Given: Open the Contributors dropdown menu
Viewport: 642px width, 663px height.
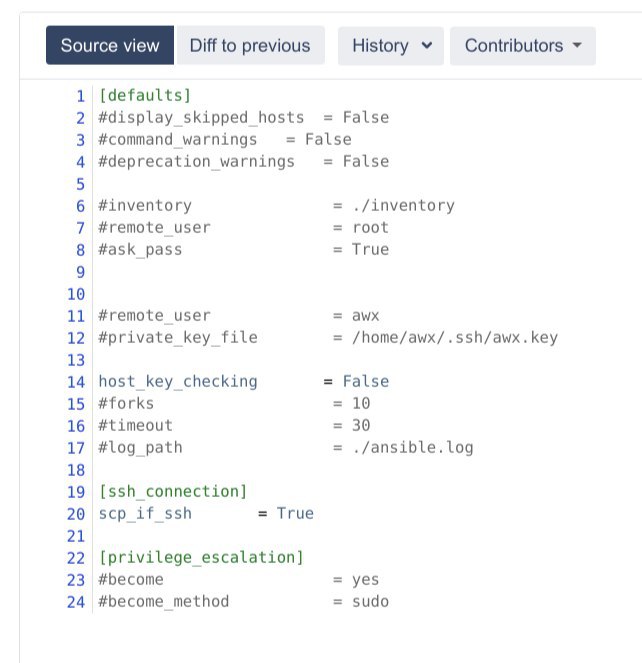Looking at the screenshot, I should (523, 46).
